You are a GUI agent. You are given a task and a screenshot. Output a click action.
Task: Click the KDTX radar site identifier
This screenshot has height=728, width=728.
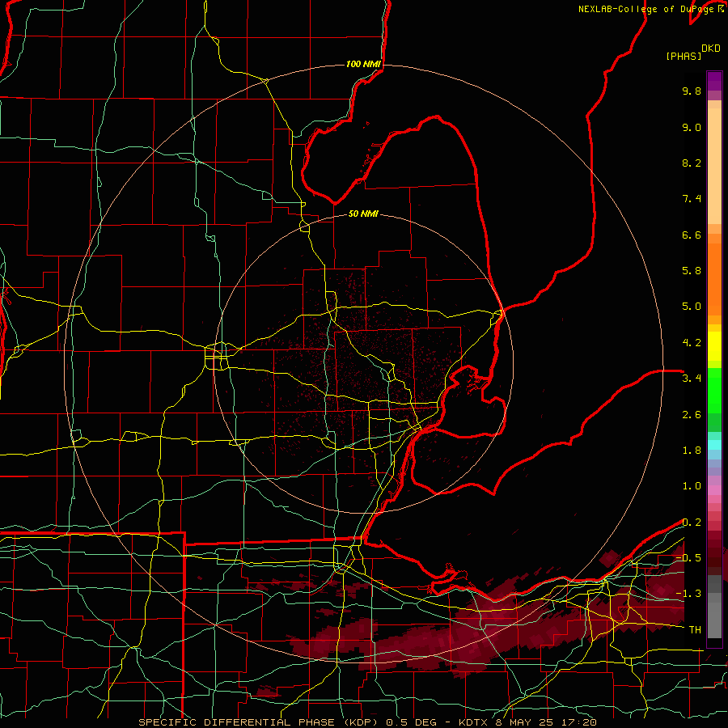tap(473, 722)
